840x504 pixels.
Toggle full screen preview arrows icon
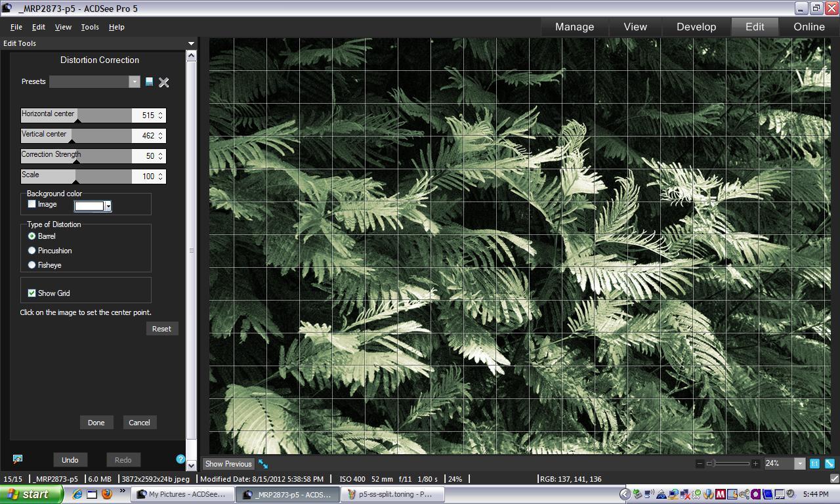pyautogui.click(x=263, y=464)
